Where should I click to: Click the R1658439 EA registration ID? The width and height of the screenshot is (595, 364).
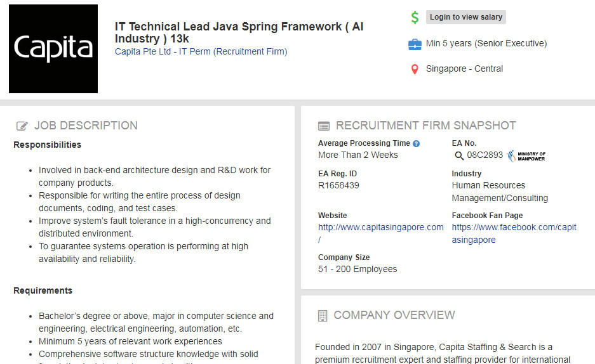[x=338, y=185]
